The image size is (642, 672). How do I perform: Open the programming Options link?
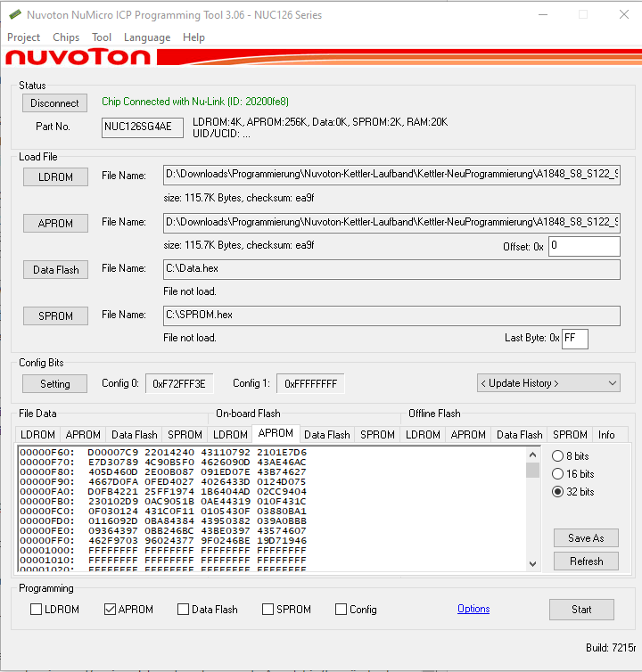click(x=473, y=609)
